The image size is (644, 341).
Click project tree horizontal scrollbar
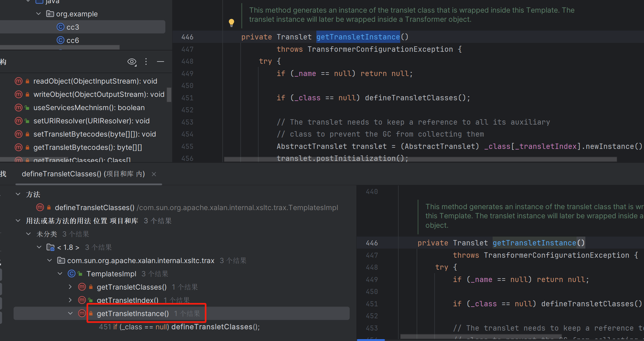tap(60, 47)
